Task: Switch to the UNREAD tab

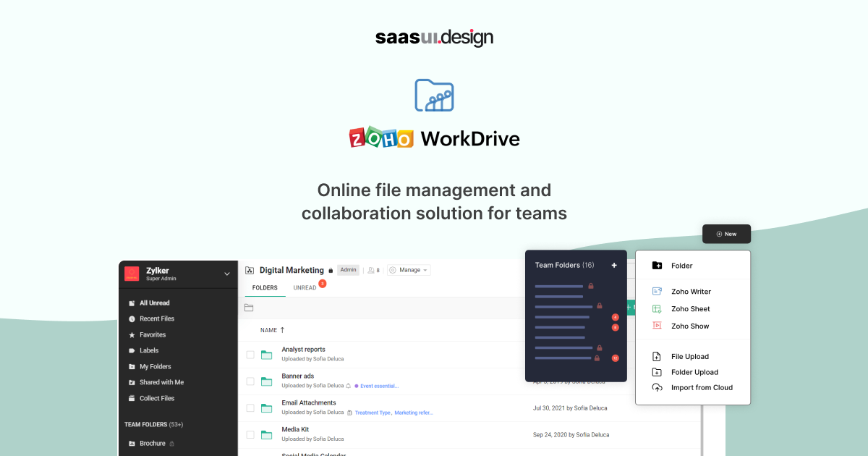Action: coord(303,287)
